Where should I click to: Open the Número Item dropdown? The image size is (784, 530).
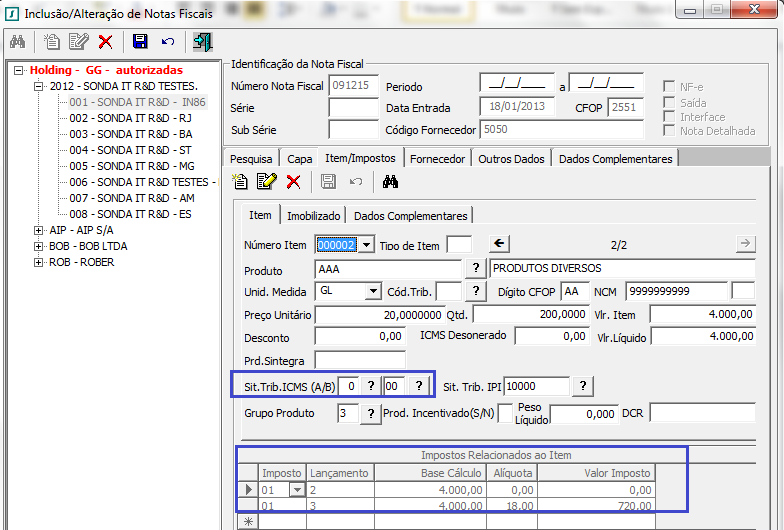point(366,244)
